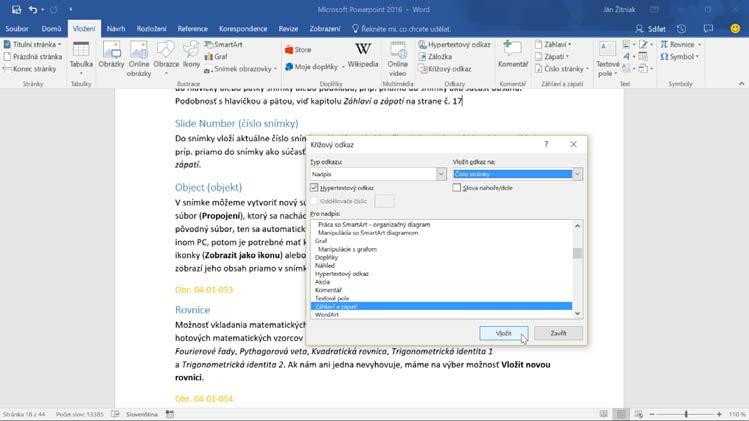Insert page break Konec stránky

click(x=30, y=69)
